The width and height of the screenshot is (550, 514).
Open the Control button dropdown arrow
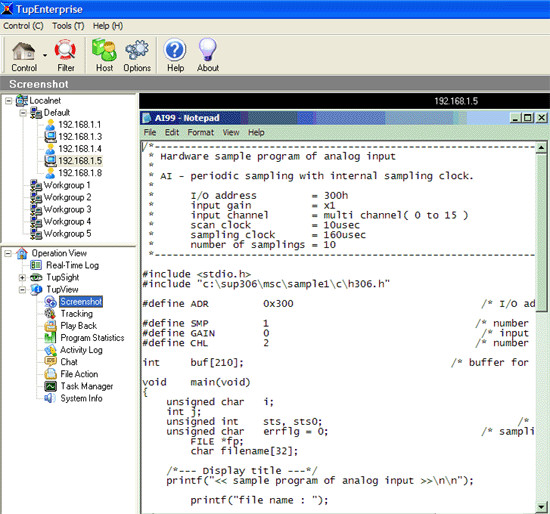point(45,55)
